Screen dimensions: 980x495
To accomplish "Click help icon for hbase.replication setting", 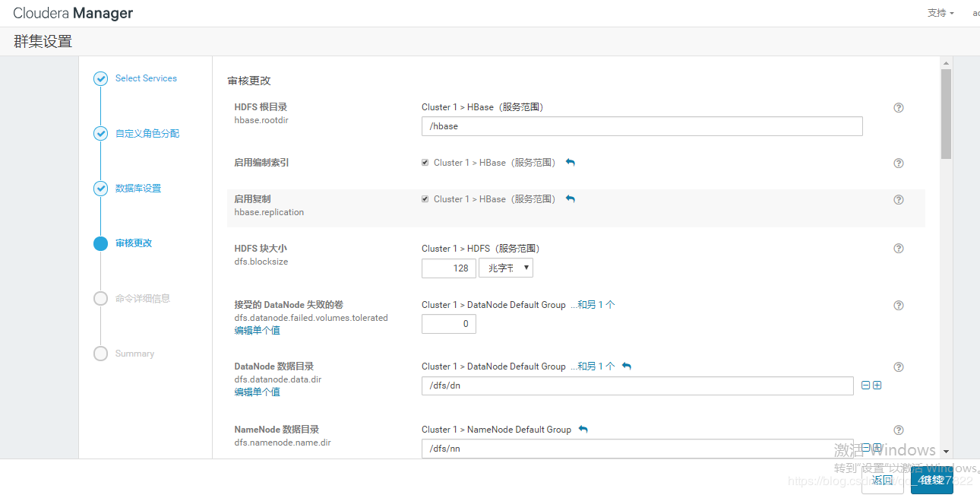I will click(899, 200).
